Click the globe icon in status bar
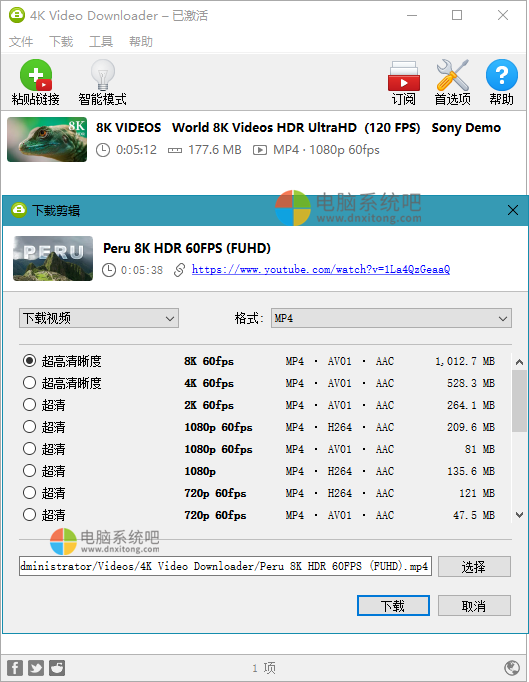Screen dimensions: 529x682 click(x=512, y=667)
